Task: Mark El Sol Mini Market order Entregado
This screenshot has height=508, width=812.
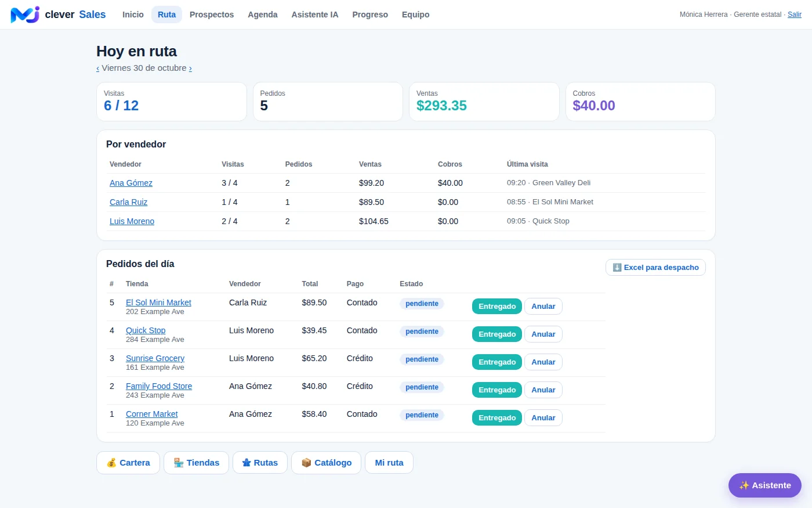Action: [x=497, y=307]
